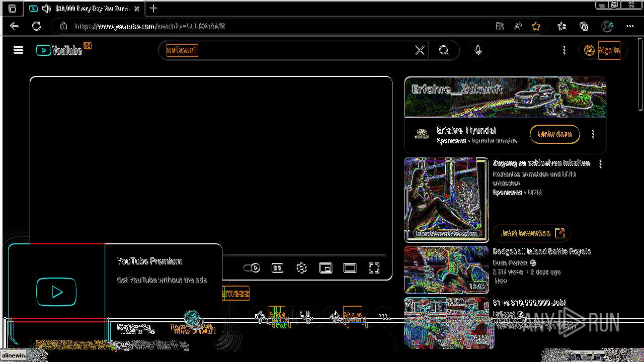Toggle the autoplay switch in the player
This screenshot has height=362, width=644.
pos(252,268)
